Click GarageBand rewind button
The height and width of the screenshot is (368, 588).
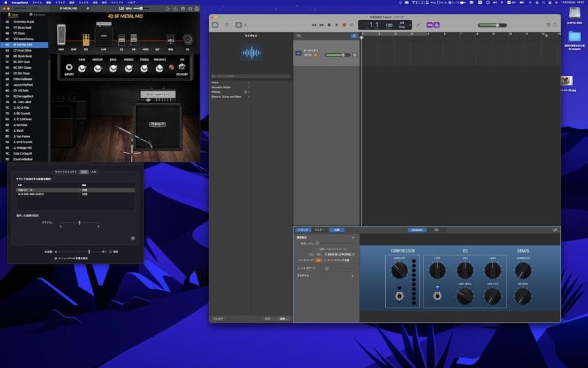[x=314, y=25]
